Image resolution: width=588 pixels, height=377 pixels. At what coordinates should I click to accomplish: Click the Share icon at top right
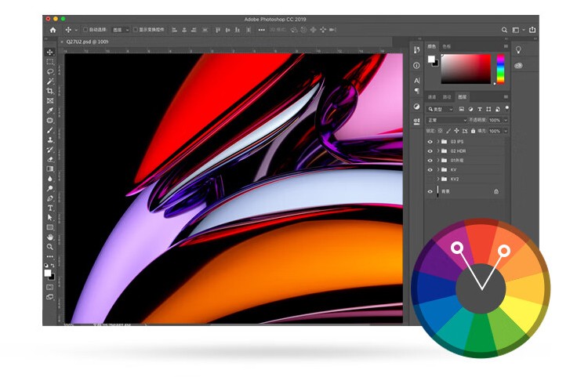tap(532, 30)
